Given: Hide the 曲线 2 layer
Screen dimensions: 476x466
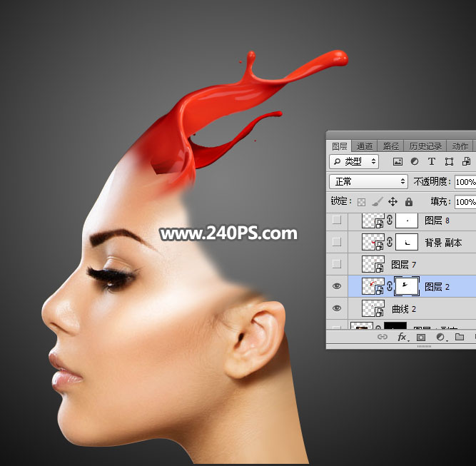Looking at the screenshot, I should tap(337, 308).
